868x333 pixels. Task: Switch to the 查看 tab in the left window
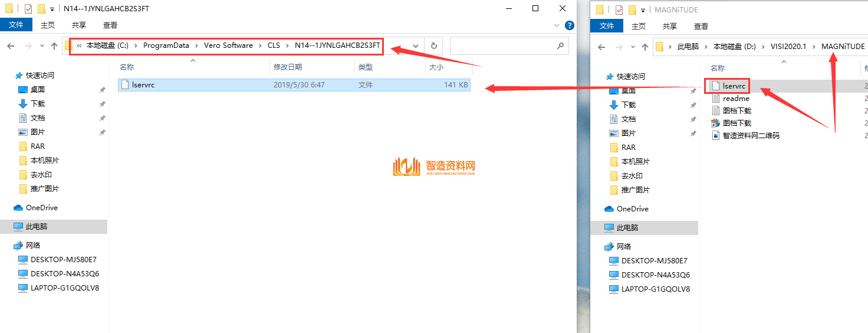click(110, 25)
